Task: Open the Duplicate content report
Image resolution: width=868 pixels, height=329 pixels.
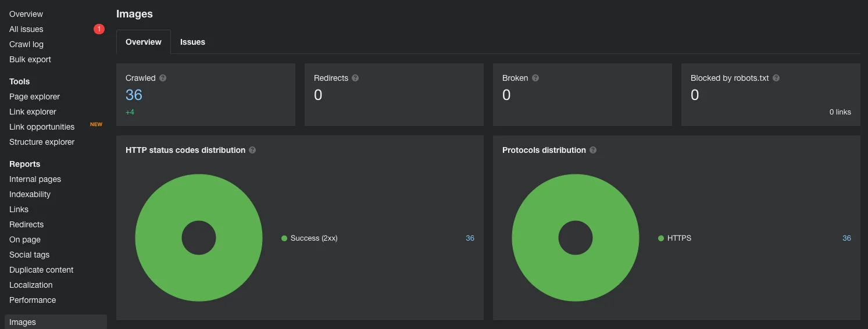Action: [41, 270]
